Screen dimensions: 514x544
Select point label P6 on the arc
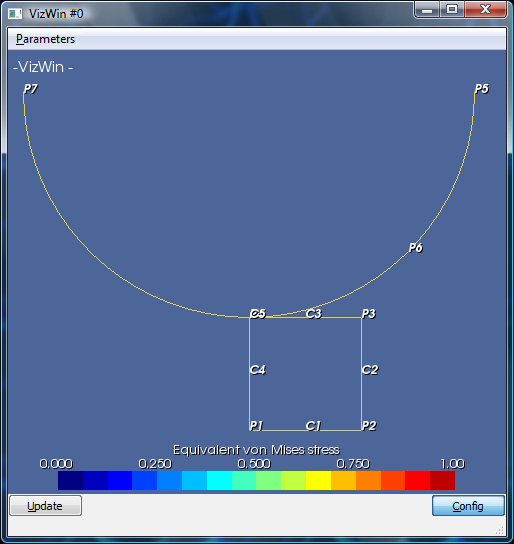(x=416, y=248)
